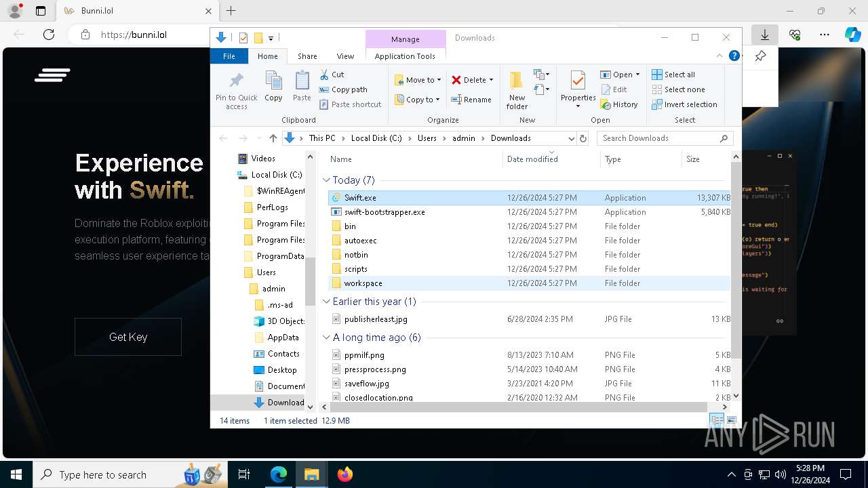Viewport: 868px width, 488px height.
Task: Open the Delete dropdown arrow
Action: tap(491, 80)
